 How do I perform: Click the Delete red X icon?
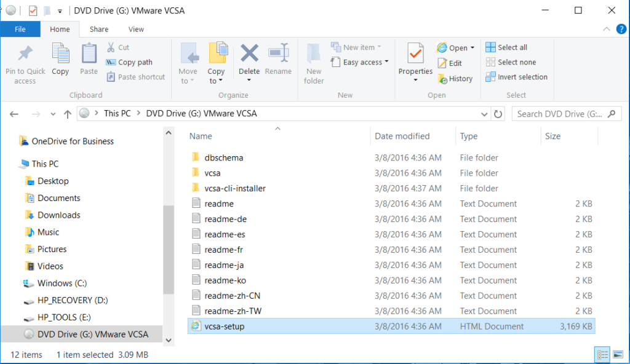click(249, 53)
